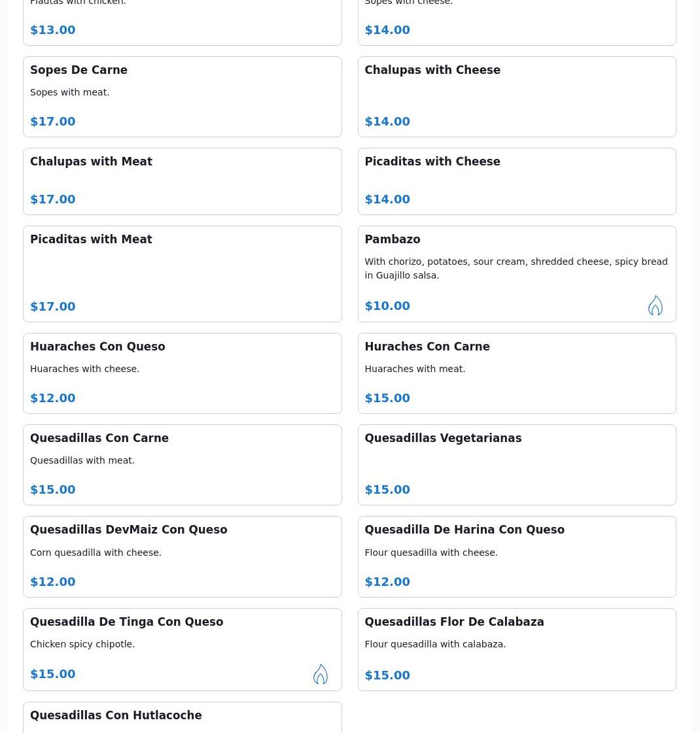This screenshot has height=733, width=700.
Task: Select Quesadillas Flor De Calabaza card
Action: [x=517, y=649]
